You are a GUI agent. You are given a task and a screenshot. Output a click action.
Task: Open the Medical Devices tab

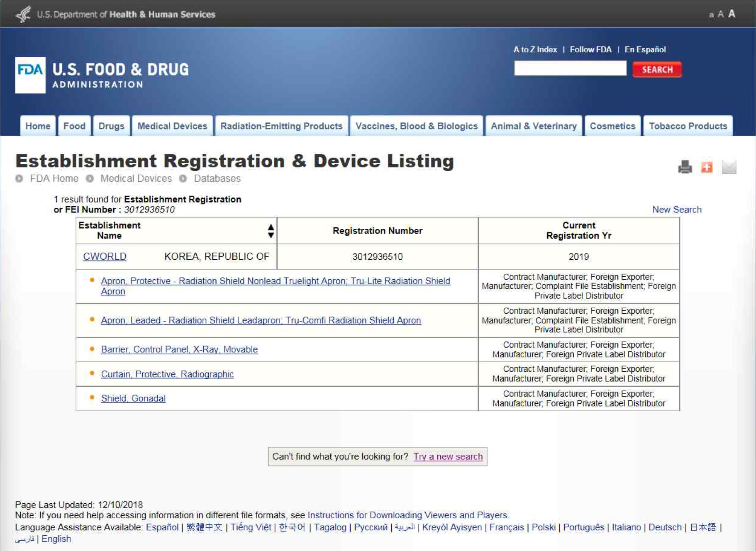coord(172,126)
